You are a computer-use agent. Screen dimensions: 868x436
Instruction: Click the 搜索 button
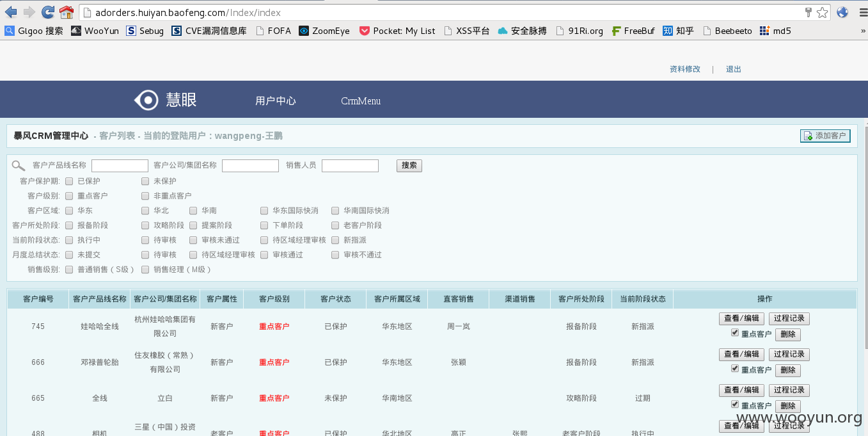[409, 166]
